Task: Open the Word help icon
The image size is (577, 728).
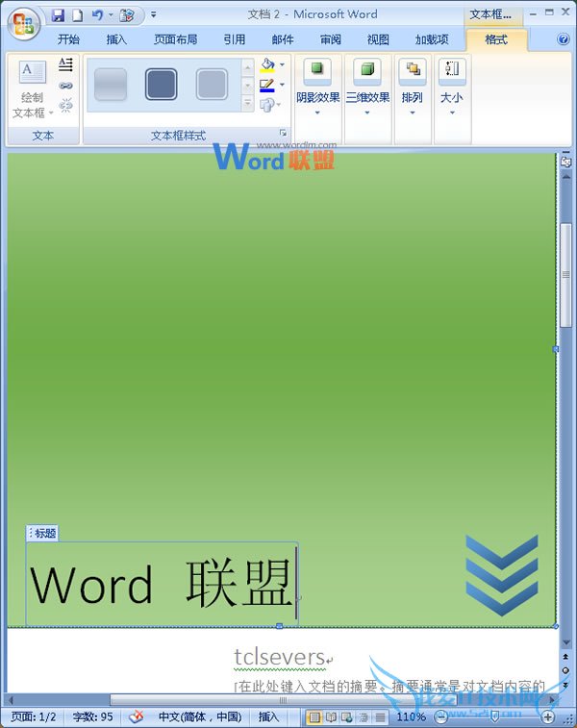Action: [x=563, y=39]
